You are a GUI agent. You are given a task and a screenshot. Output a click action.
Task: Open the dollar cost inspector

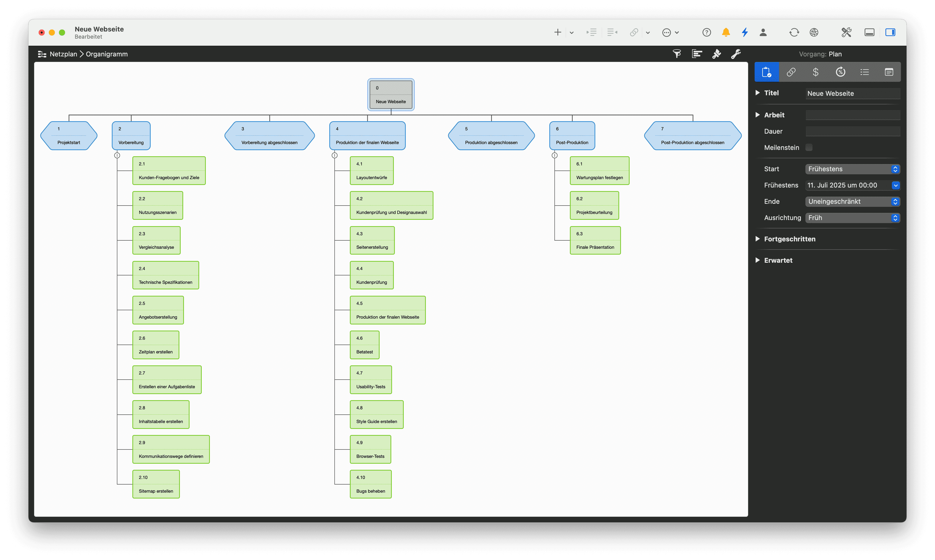(815, 72)
